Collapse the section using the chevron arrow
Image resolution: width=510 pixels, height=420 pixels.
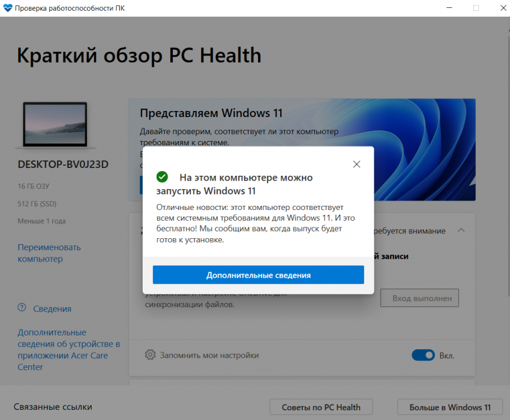461,230
